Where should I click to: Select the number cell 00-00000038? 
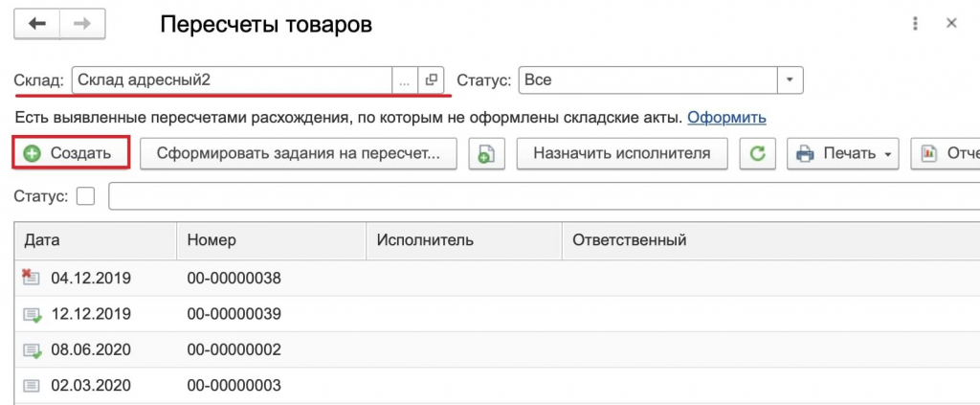point(234,278)
